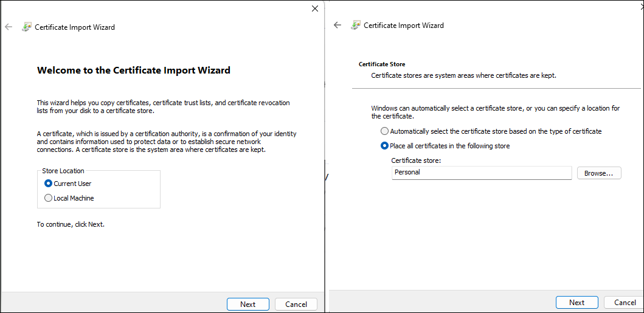Click the Certificate Import Wizard title beside Certificate Store
This screenshot has height=313, width=644.
coord(404,26)
